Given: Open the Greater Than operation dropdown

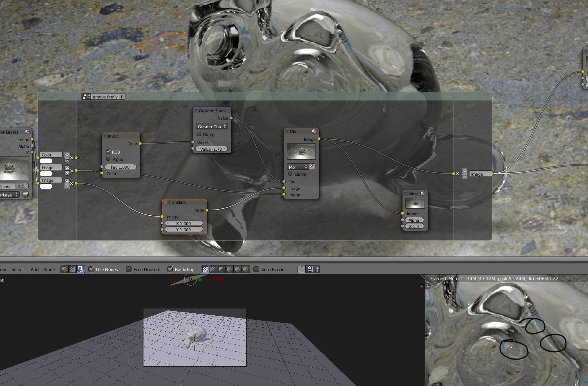Looking at the screenshot, I should click(x=212, y=127).
